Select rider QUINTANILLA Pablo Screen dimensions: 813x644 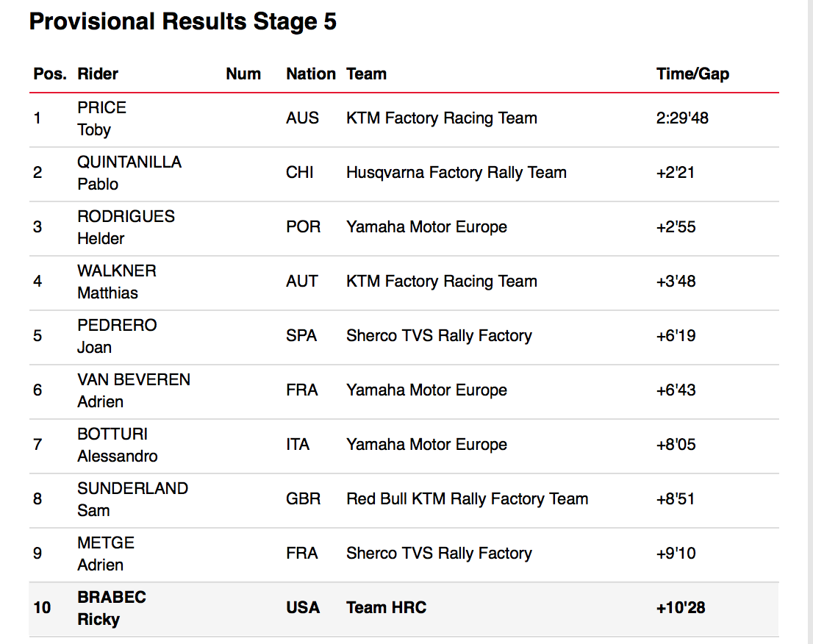point(129,173)
